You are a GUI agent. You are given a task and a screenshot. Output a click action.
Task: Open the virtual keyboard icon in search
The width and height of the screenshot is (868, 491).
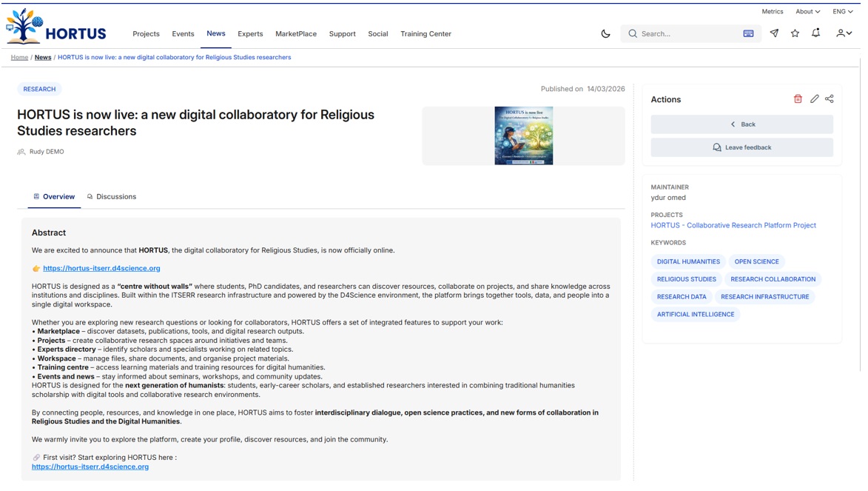748,34
